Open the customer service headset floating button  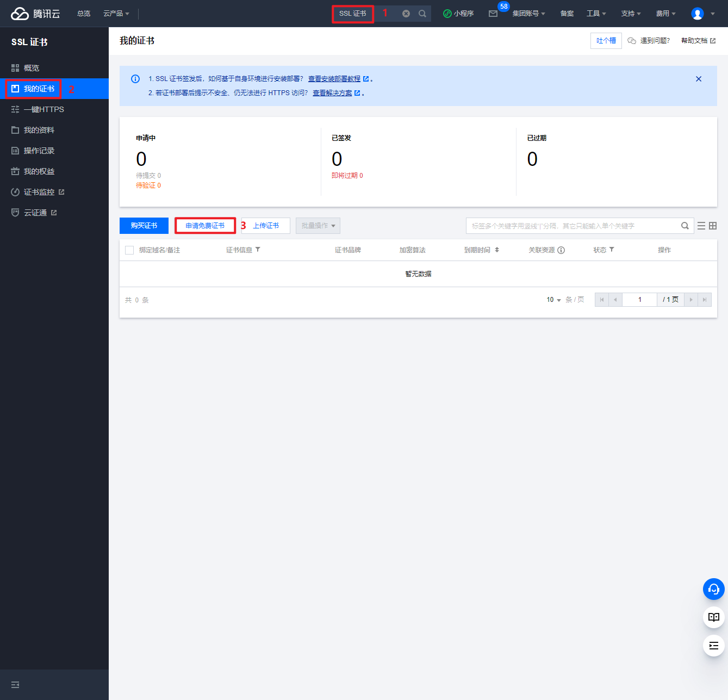tap(714, 589)
